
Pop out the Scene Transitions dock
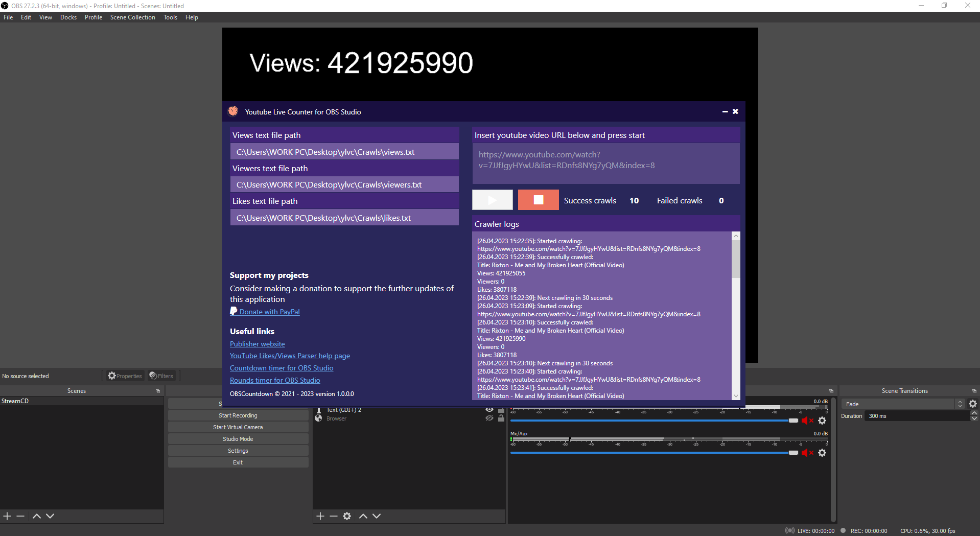pyautogui.click(x=974, y=391)
